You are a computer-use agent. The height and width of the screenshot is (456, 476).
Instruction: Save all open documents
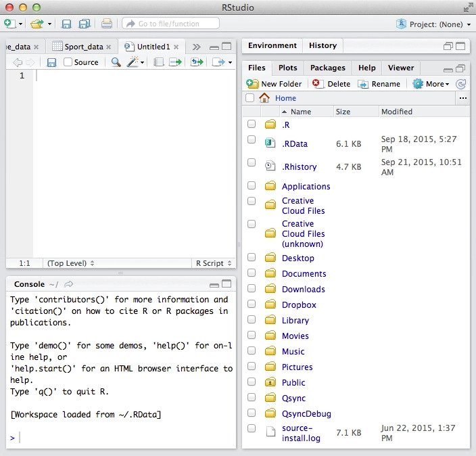tap(85, 24)
